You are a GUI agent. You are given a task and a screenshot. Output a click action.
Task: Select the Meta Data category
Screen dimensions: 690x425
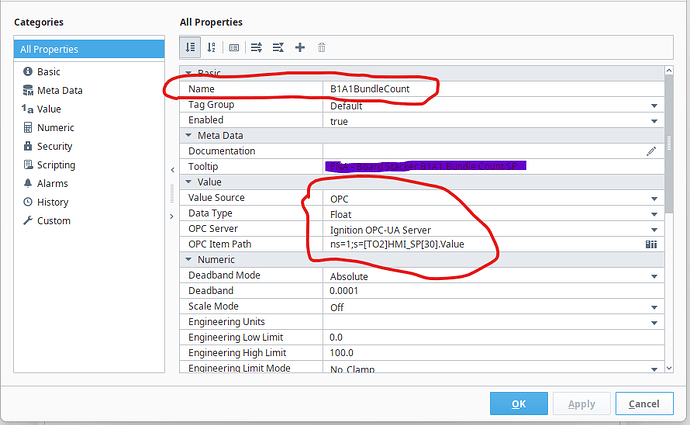tap(52, 90)
